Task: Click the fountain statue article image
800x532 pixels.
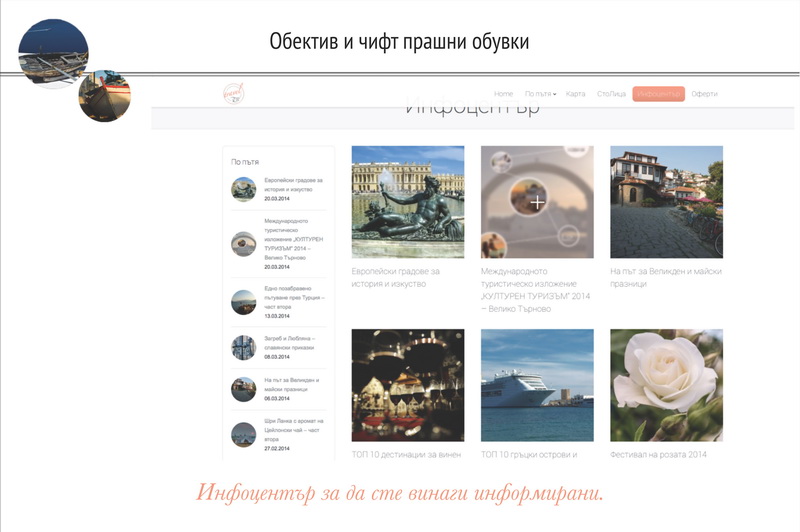Action: [408, 202]
